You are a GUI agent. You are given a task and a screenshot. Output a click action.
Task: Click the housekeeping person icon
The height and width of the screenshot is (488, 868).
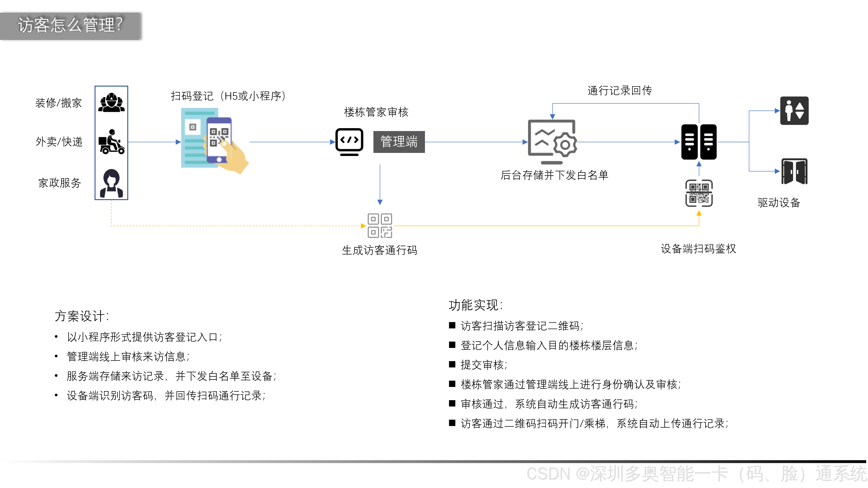tap(111, 183)
